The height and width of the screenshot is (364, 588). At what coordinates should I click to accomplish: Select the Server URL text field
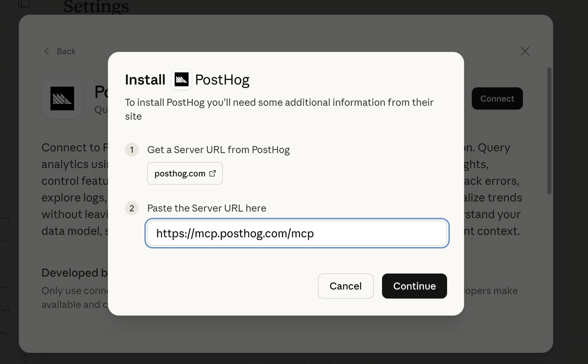click(x=297, y=233)
